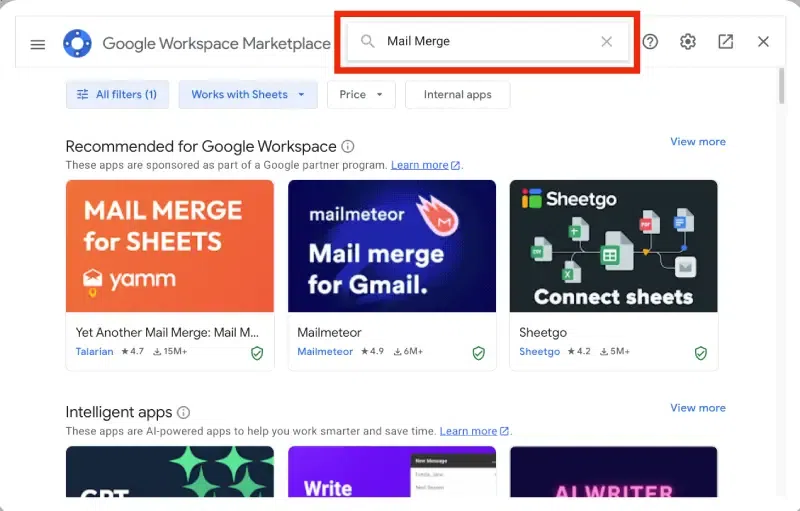Click View more for Intelligent apps

[x=697, y=408]
